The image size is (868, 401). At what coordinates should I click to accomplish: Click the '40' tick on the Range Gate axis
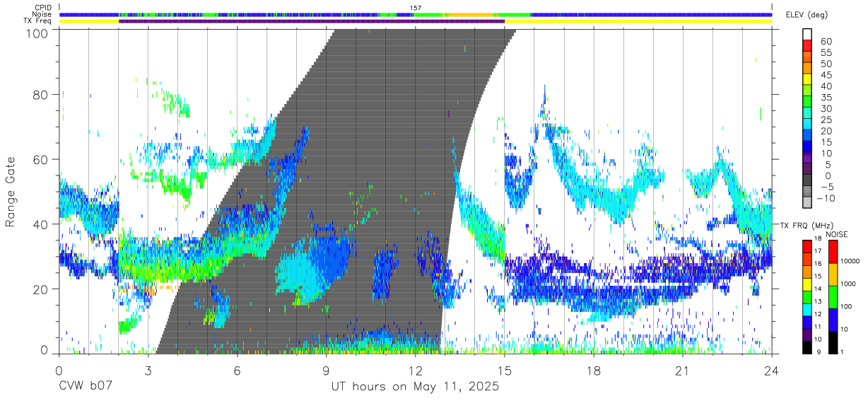(x=41, y=224)
